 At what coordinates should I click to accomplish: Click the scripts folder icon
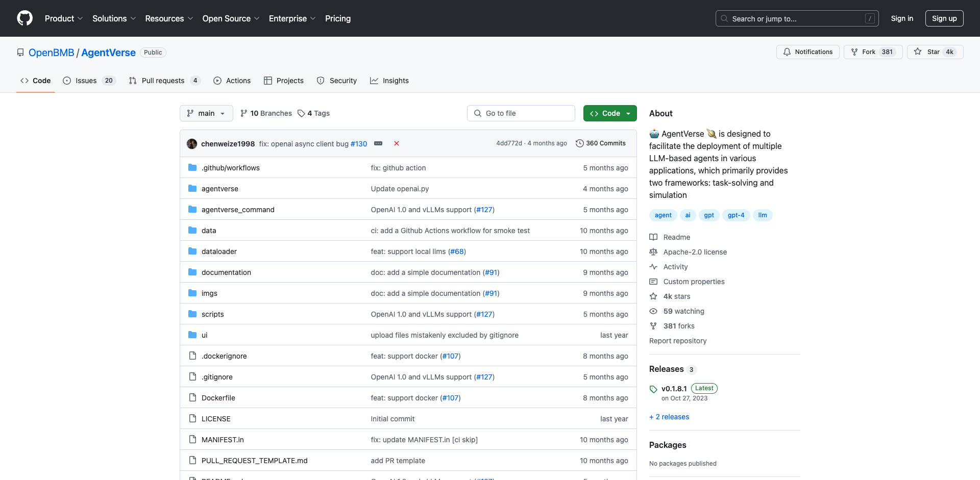click(x=192, y=314)
